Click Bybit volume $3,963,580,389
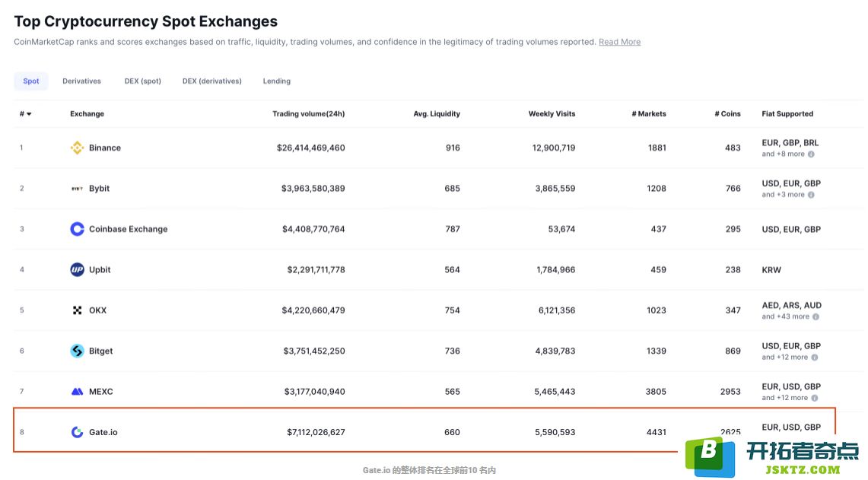Viewport: 868px width, 480px height. [x=313, y=188]
